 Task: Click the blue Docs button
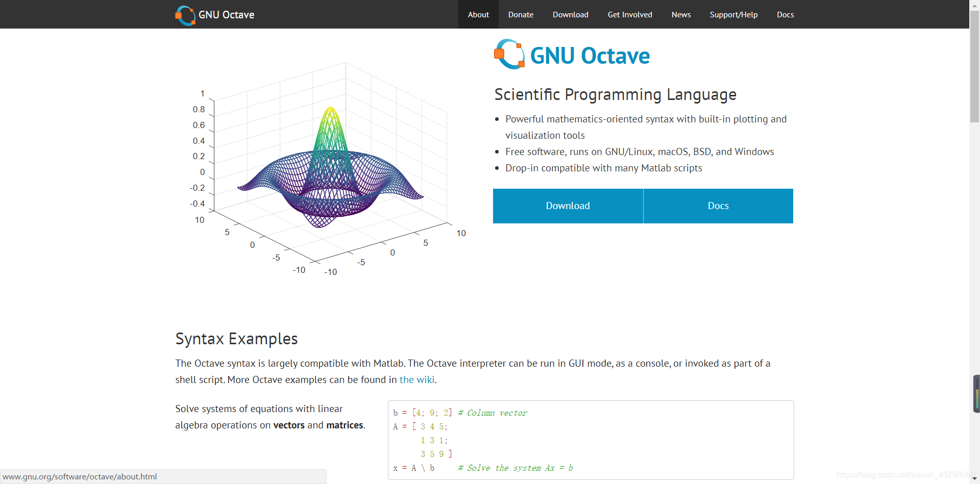pos(718,206)
